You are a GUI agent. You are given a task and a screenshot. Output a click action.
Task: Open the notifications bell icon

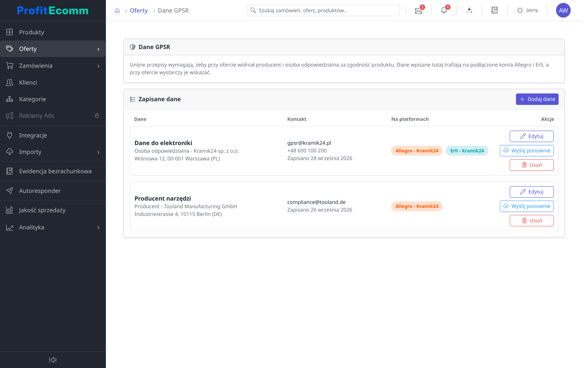444,10
